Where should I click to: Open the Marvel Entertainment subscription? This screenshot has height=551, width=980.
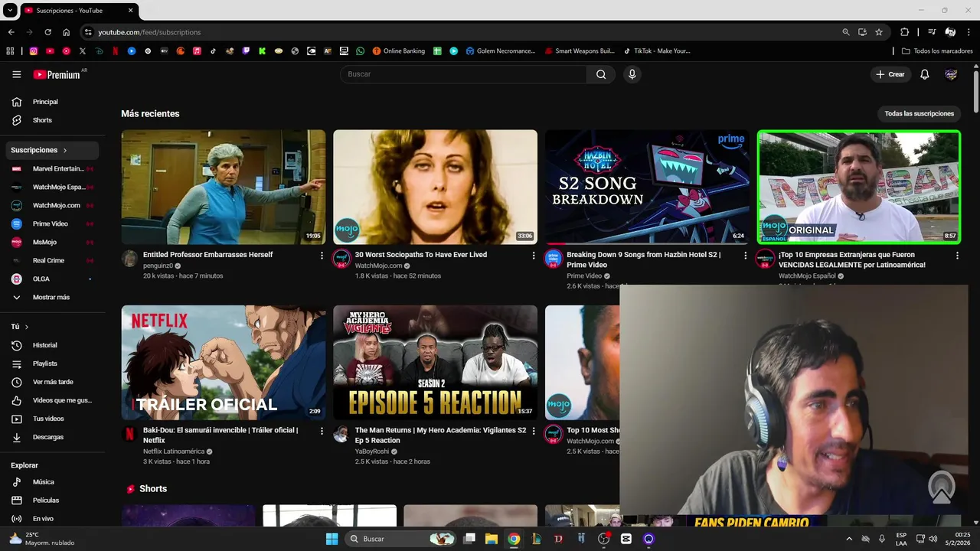coord(53,168)
